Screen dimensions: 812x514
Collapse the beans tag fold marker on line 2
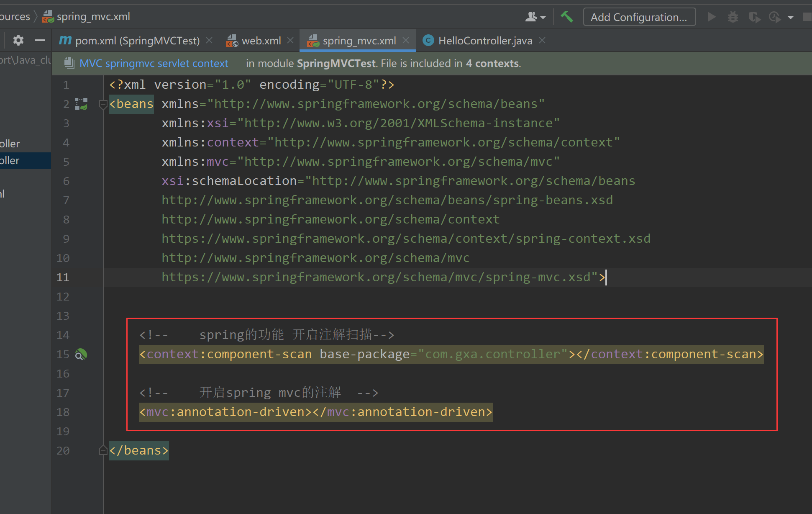coord(103,104)
